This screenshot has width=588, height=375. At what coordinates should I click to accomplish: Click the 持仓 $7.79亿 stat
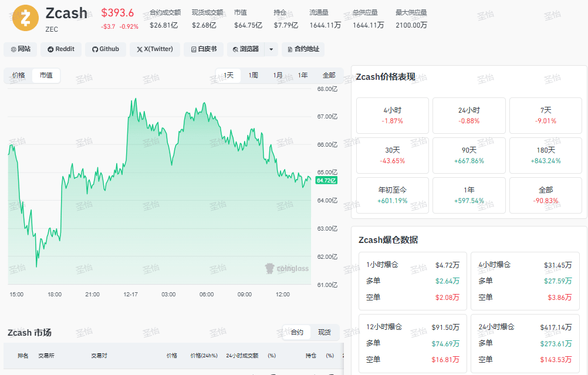click(x=286, y=19)
